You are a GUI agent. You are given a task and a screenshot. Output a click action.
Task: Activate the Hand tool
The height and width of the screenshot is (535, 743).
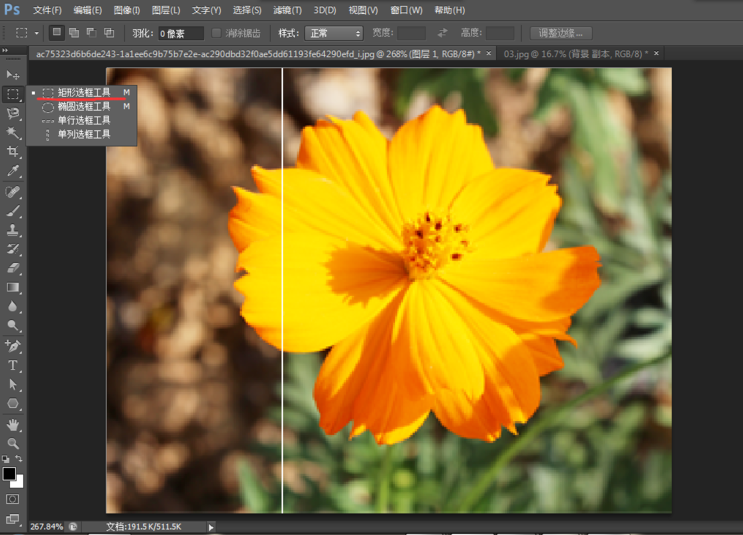13,424
